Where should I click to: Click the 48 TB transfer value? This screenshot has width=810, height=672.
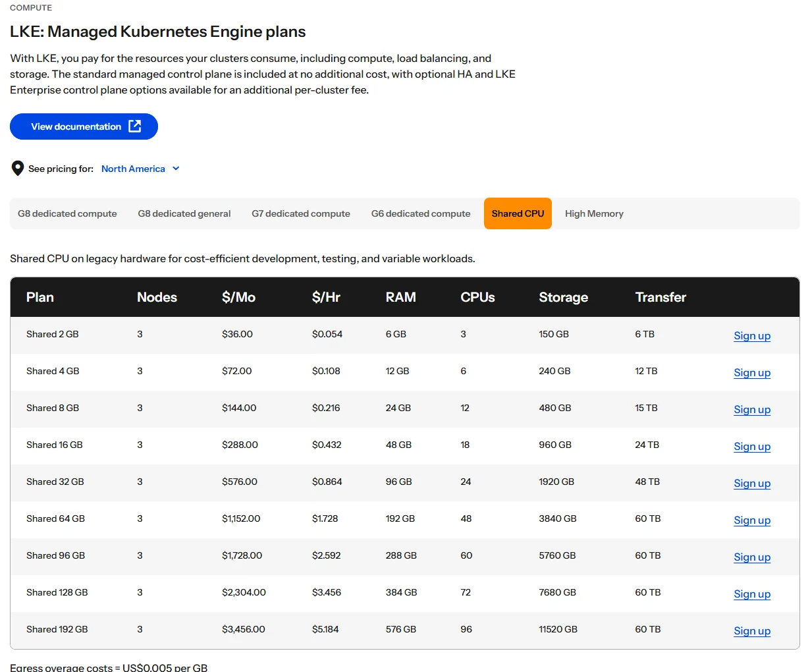click(x=647, y=482)
